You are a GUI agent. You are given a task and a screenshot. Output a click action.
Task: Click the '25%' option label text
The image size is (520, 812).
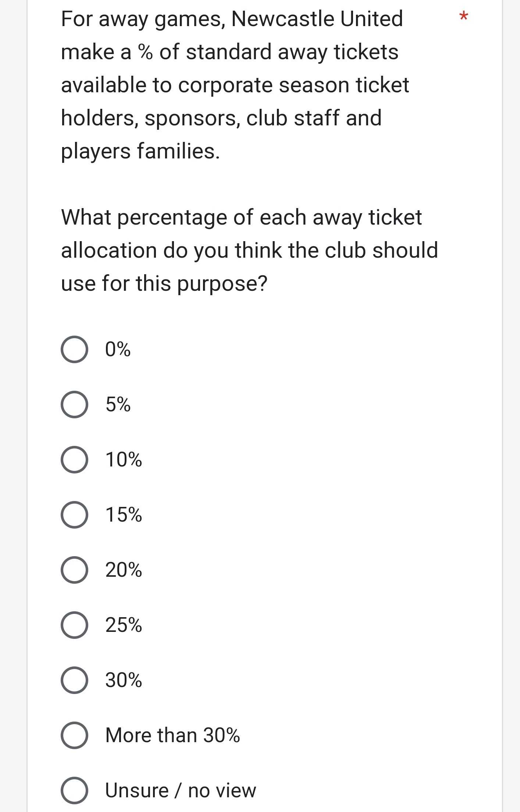pos(124,625)
